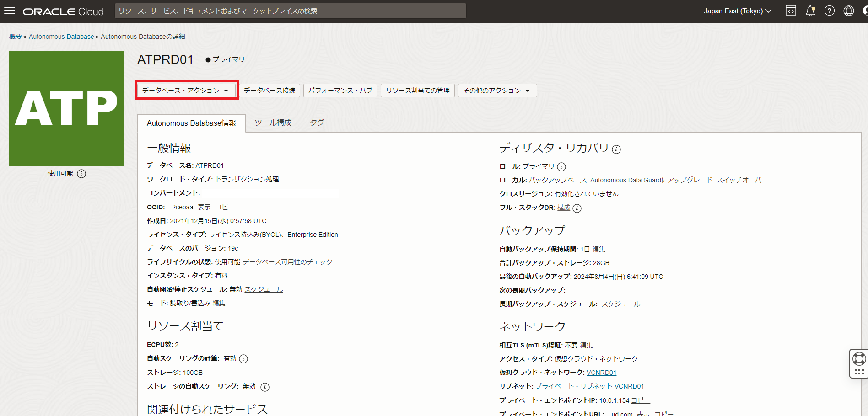This screenshot has width=868, height=416.
Task: Open the Cloud Shell developer icon
Action: pyautogui.click(x=791, y=11)
